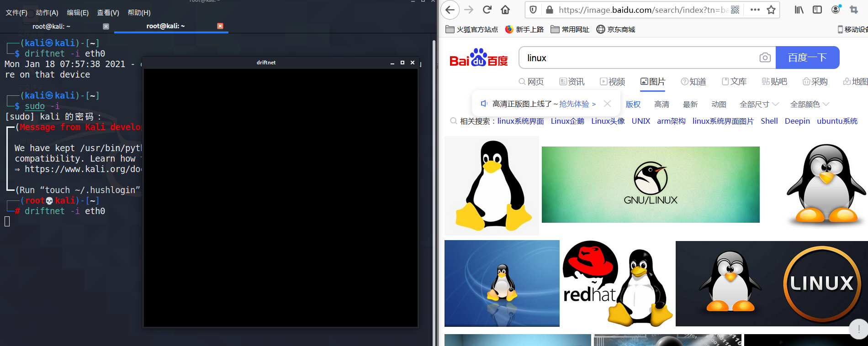Search by image using camera icon

pyautogui.click(x=765, y=58)
